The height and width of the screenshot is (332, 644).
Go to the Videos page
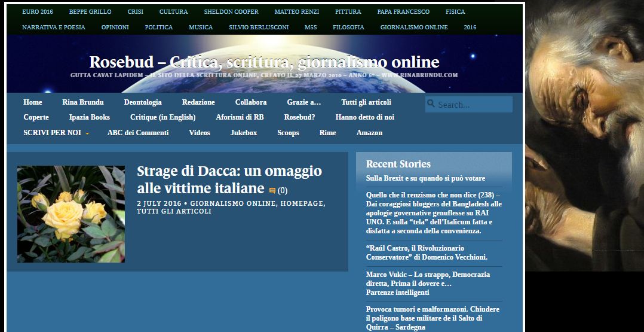200,133
